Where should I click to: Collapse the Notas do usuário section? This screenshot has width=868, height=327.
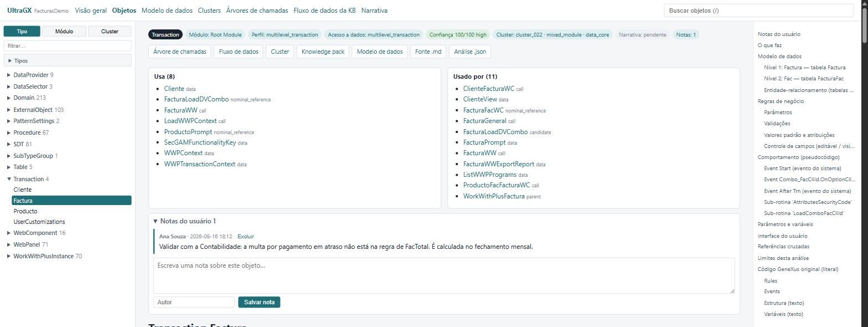pos(156,221)
